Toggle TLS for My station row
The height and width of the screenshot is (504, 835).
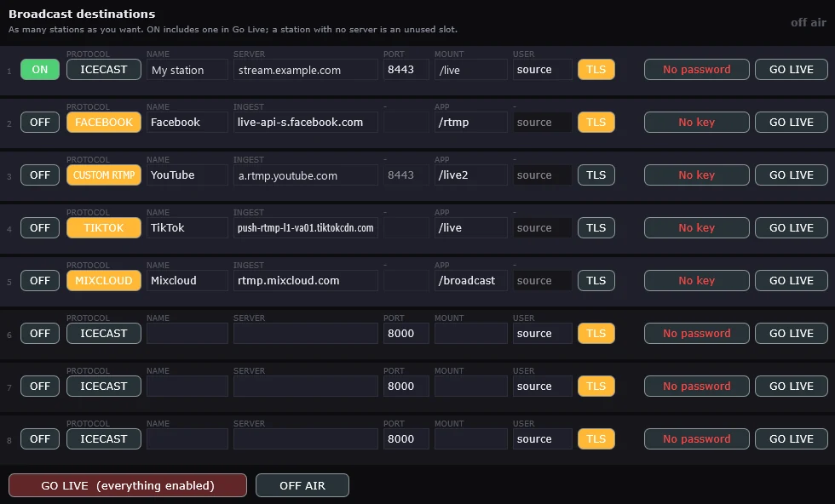coord(596,70)
